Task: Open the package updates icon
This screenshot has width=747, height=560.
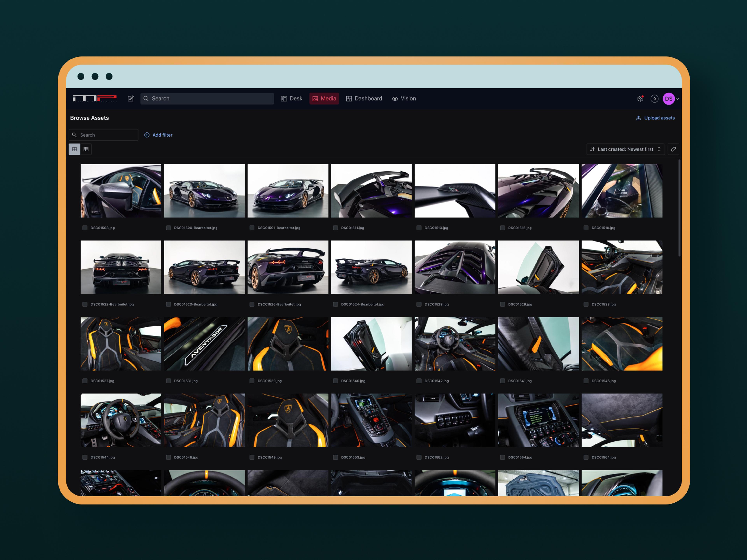Action: pyautogui.click(x=640, y=99)
